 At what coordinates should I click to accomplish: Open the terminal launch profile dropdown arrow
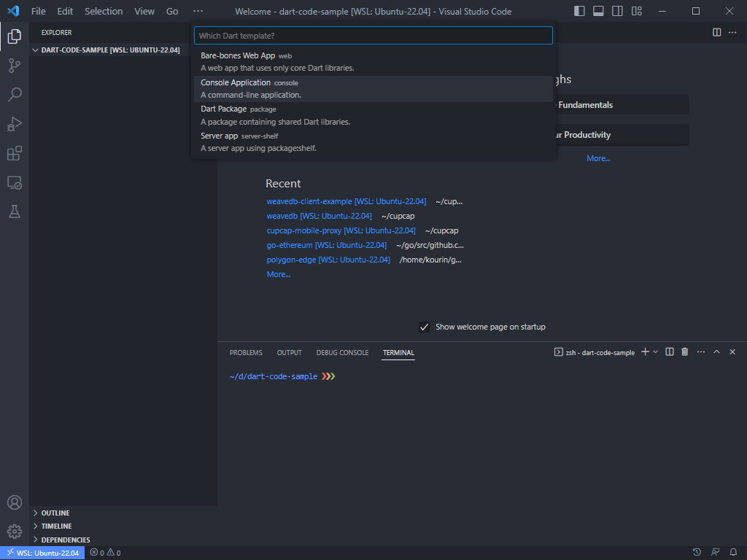tap(656, 352)
